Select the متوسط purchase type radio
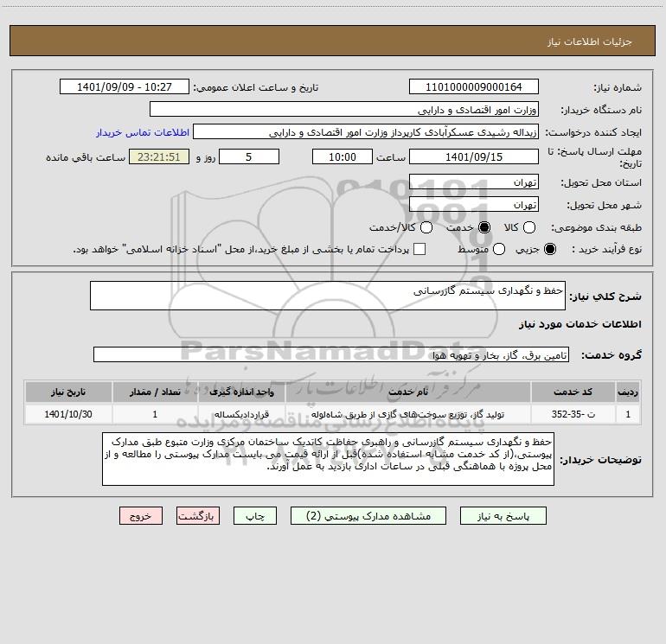 [x=499, y=249]
